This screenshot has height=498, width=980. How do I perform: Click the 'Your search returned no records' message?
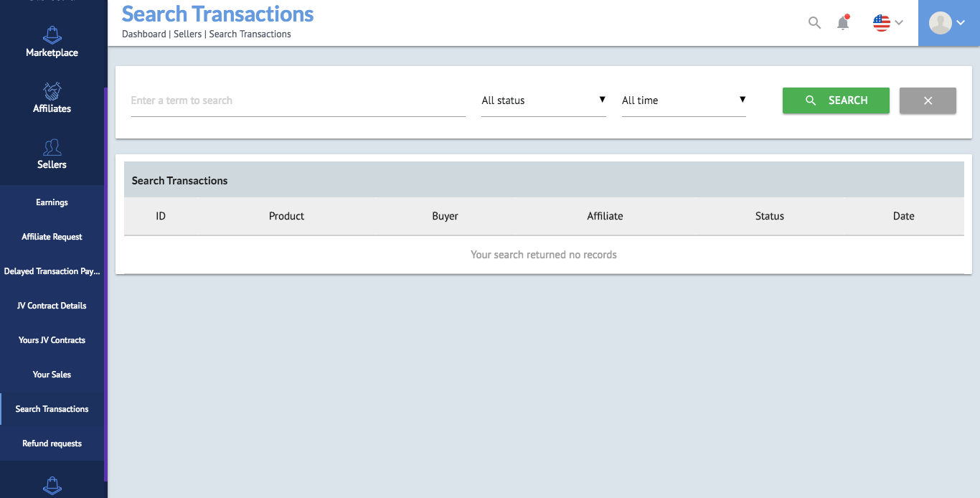[x=544, y=255]
